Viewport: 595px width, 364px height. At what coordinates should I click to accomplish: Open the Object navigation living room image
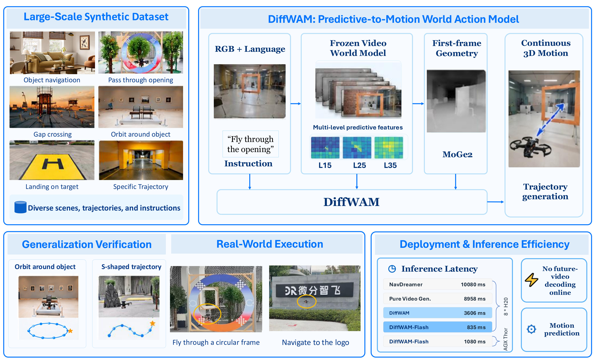tap(52, 53)
